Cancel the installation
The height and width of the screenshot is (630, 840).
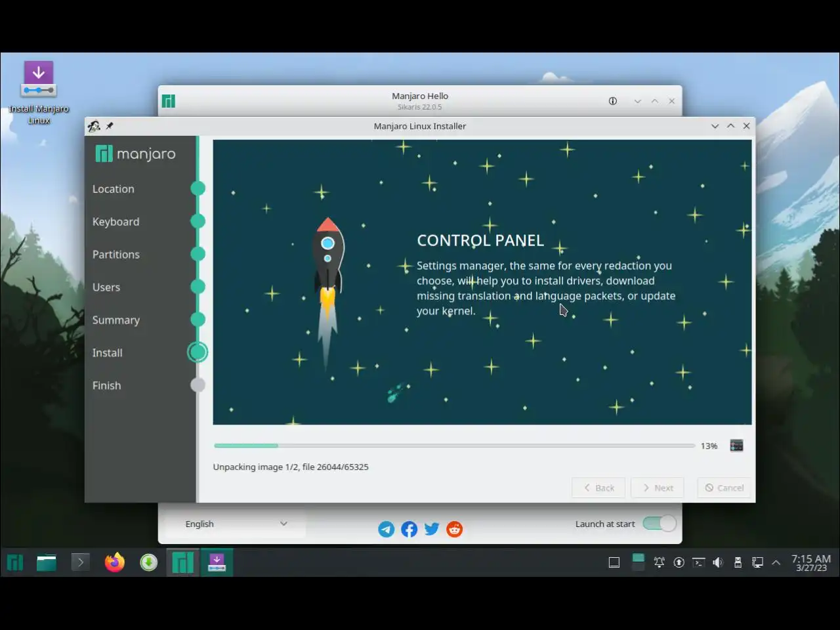pos(724,488)
